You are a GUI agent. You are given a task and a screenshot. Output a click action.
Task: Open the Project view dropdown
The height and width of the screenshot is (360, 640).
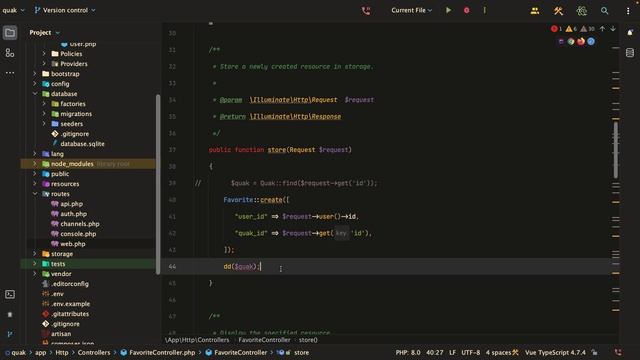(44, 33)
